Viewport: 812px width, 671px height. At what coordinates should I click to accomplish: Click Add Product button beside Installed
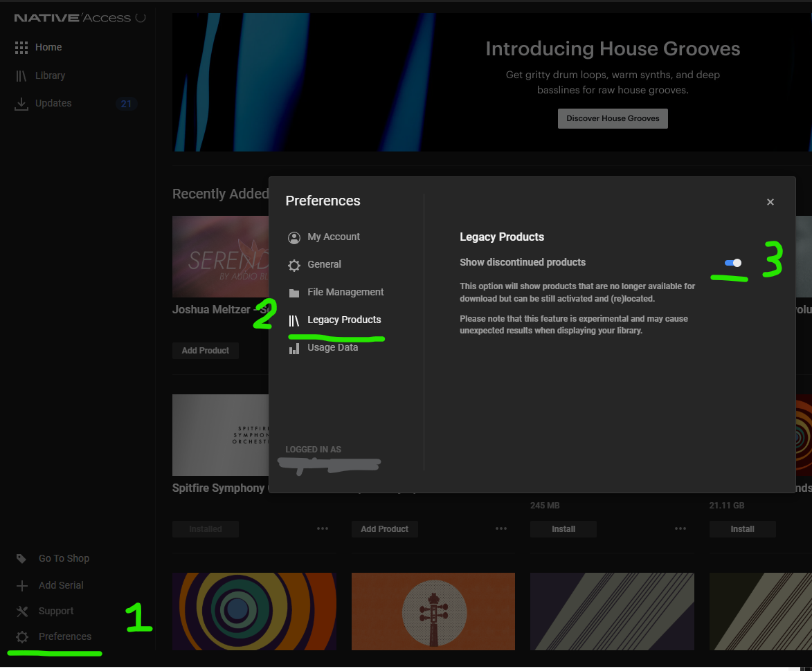coord(384,528)
